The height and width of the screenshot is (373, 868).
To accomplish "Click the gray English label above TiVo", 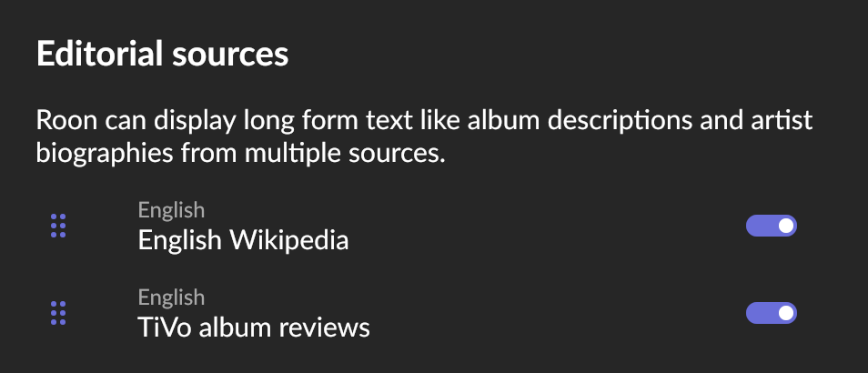I will click(171, 297).
